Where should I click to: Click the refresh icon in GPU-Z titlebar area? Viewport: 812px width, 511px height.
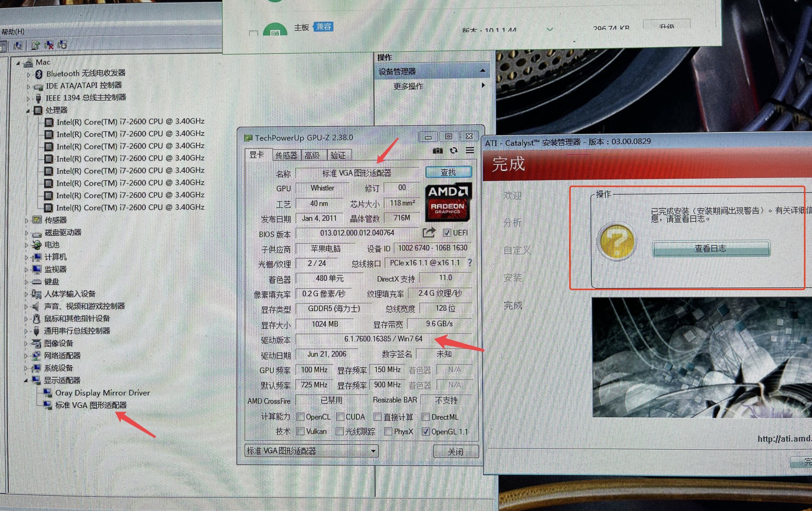click(453, 150)
